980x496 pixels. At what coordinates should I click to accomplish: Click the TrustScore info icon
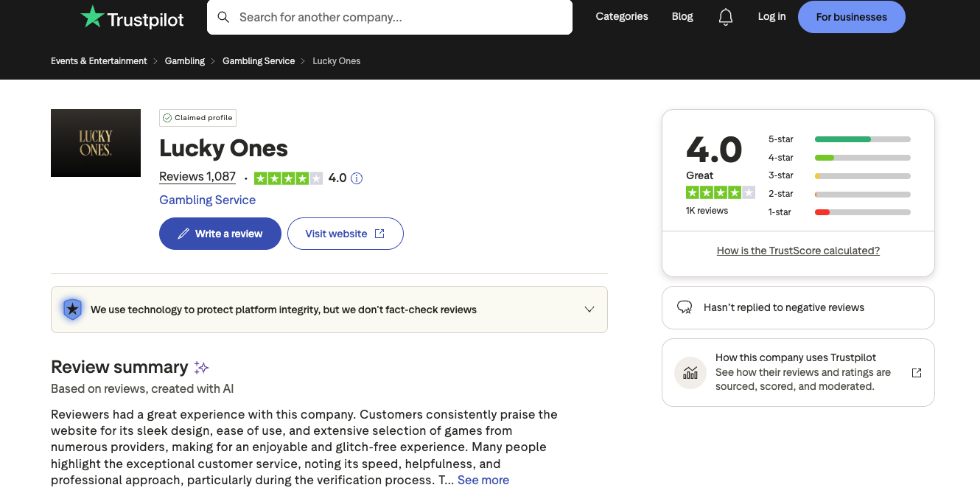tap(357, 178)
